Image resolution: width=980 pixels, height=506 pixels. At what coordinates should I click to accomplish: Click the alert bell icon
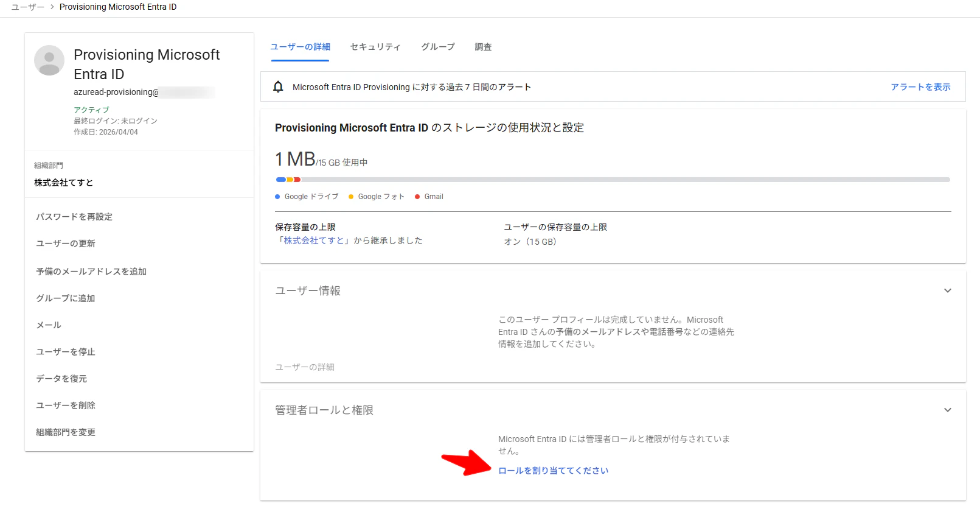point(278,86)
